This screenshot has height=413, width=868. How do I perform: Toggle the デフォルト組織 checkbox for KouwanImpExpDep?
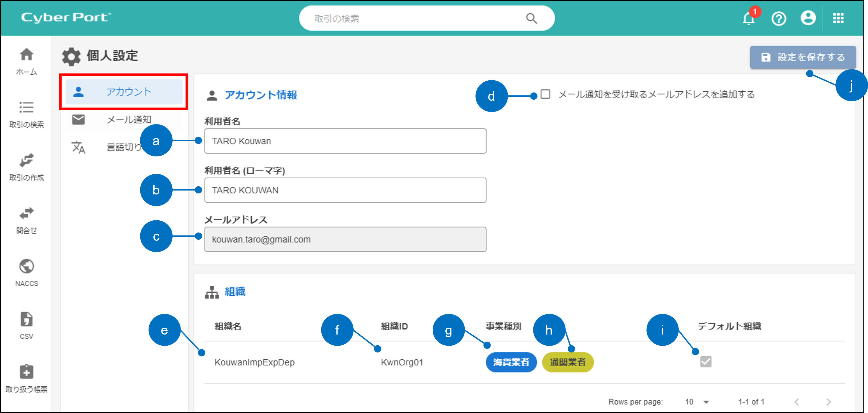click(x=706, y=362)
